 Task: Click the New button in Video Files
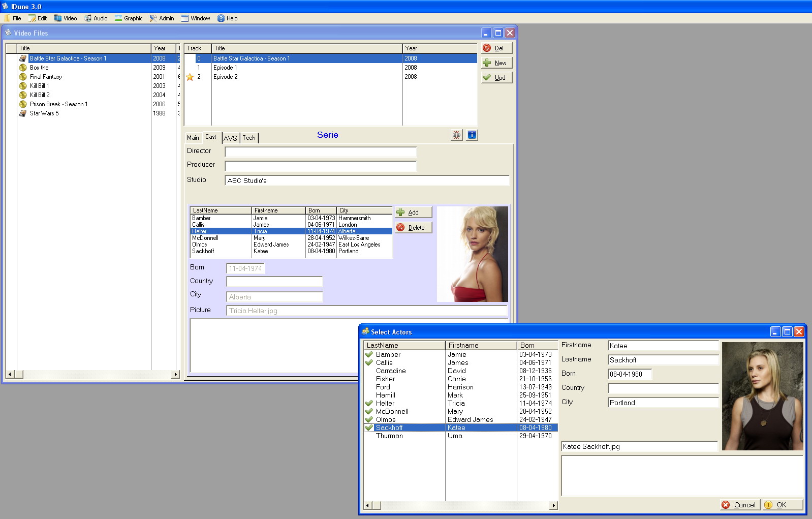coord(497,63)
